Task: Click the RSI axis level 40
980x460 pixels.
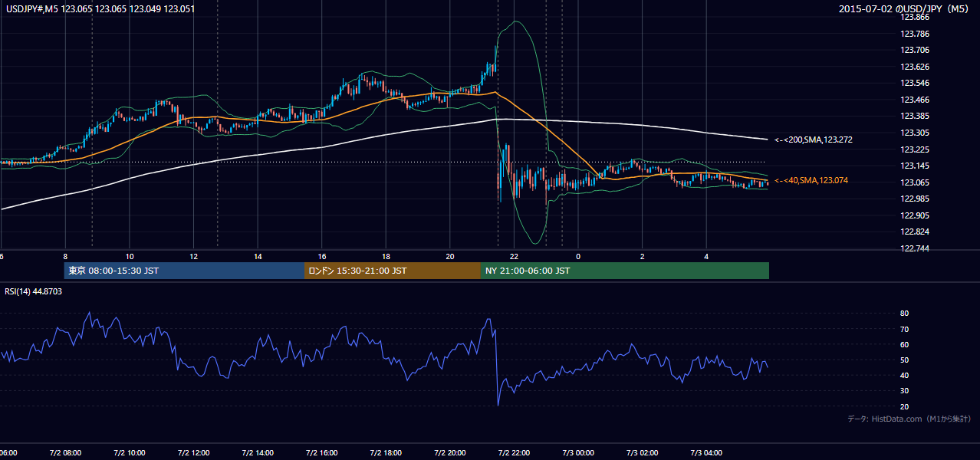Action: 905,375
